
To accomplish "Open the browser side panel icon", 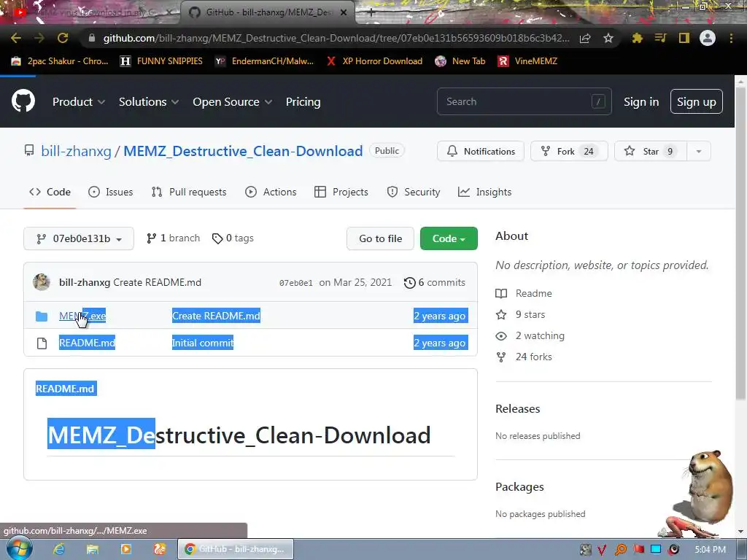I will 684,38.
